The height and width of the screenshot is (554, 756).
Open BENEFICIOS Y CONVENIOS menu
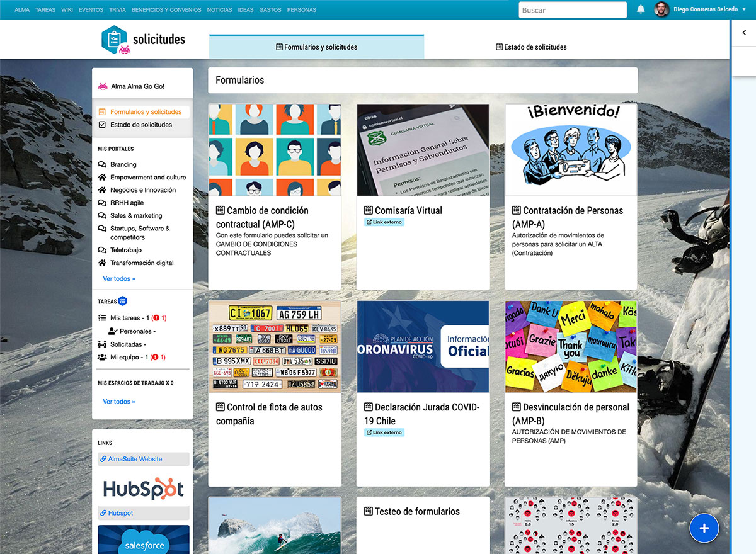[x=167, y=10]
